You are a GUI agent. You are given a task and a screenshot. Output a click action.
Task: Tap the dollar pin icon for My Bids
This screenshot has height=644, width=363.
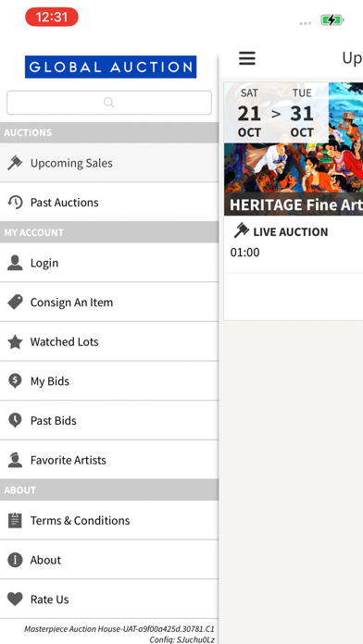[x=15, y=381]
